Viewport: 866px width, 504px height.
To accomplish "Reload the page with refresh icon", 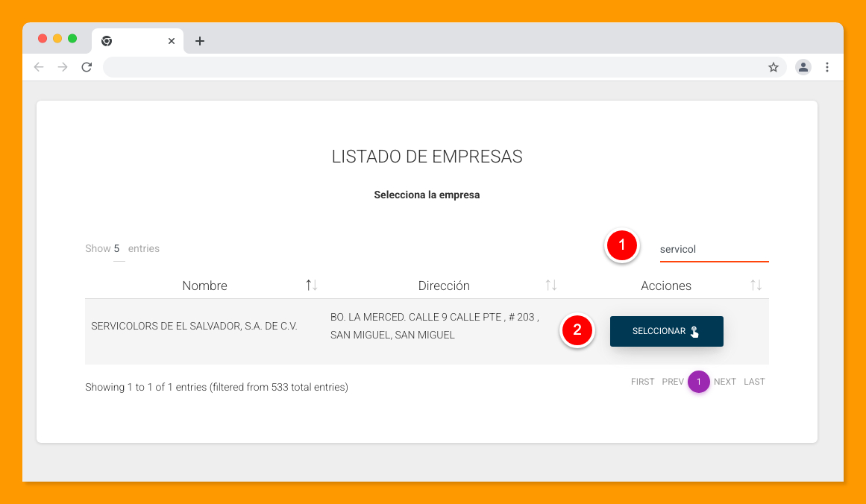I will point(87,67).
